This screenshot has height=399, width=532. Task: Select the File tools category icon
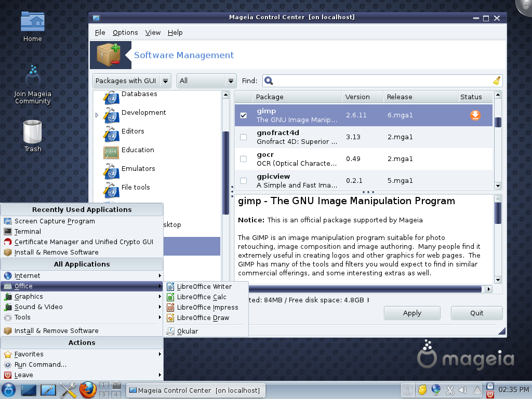click(x=111, y=190)
